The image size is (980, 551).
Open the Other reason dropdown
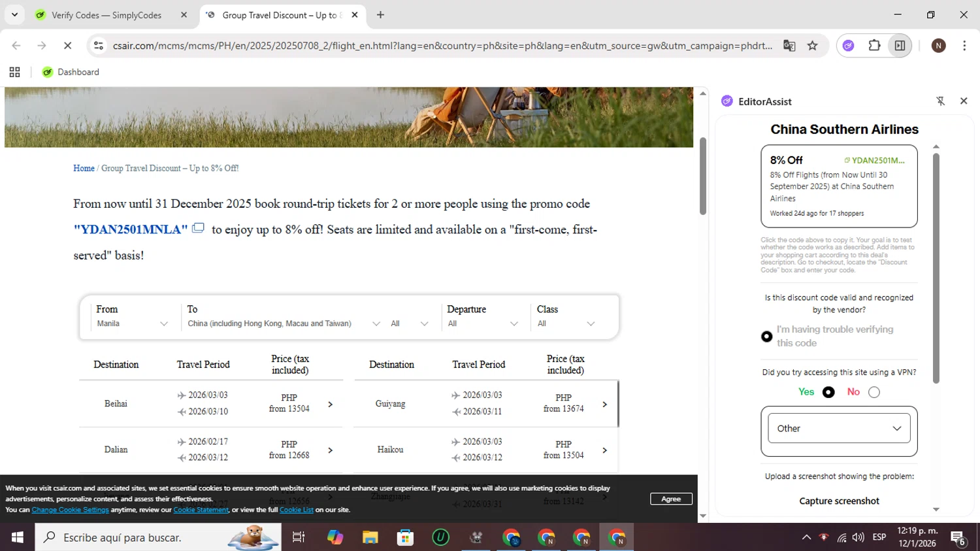click(x=839, y=429)
